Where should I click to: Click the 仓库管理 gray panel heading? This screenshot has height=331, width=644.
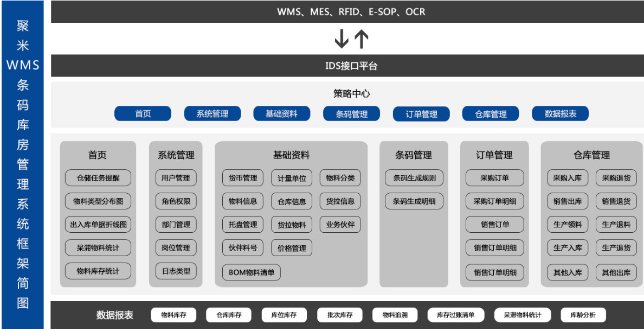(x=592, y=155)
